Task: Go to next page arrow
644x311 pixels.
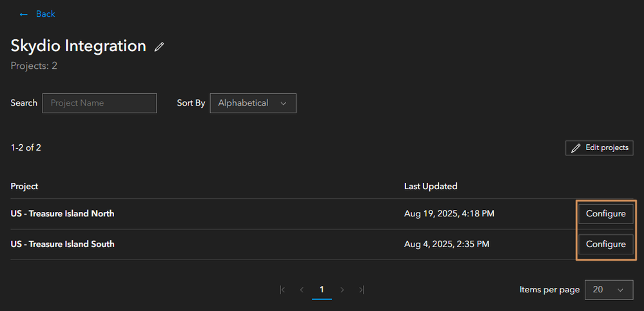Action: click(x=342, y=290)
